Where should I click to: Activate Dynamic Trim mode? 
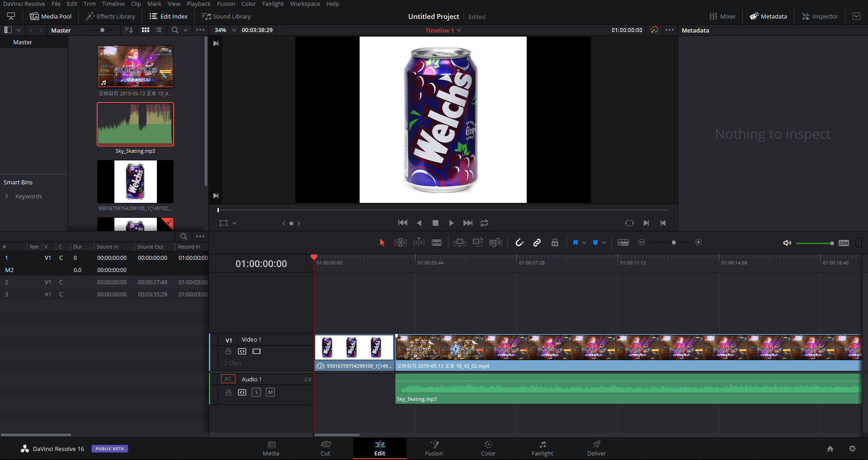click(x=419, y=243)
